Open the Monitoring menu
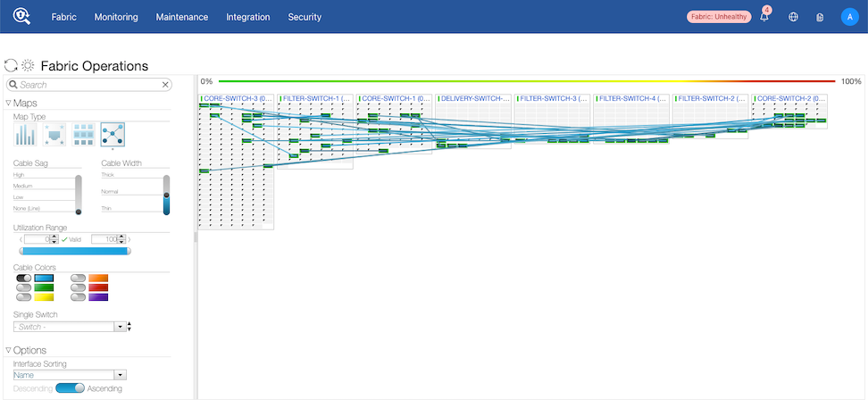This screenshot has width=868, height=416. click(x=116, y=17)
